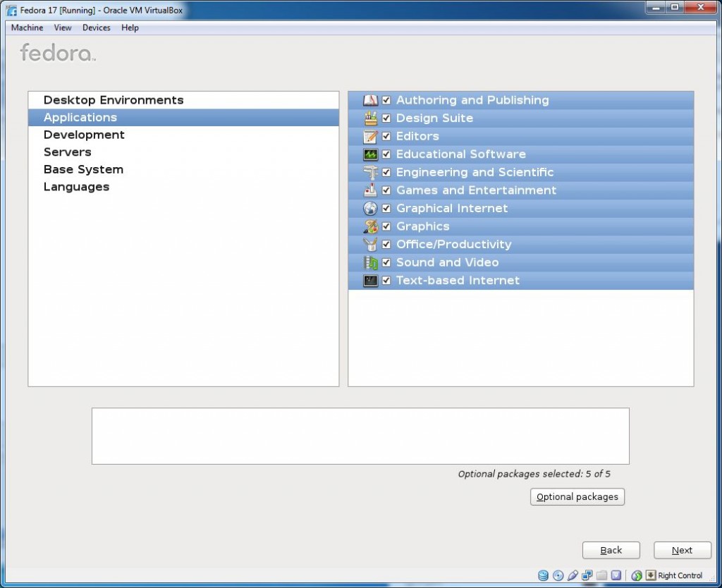
Task: Uncheck the Authoring and Publishing checkbox
Action: click(386, 100)
